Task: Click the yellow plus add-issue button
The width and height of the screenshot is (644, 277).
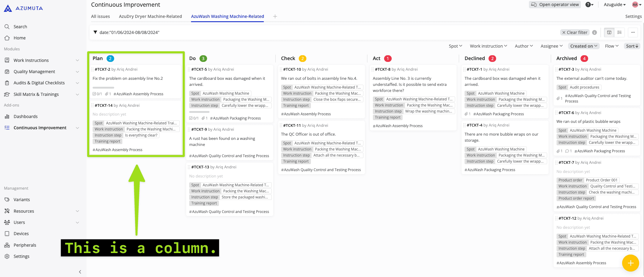Action: coord(630,263)
